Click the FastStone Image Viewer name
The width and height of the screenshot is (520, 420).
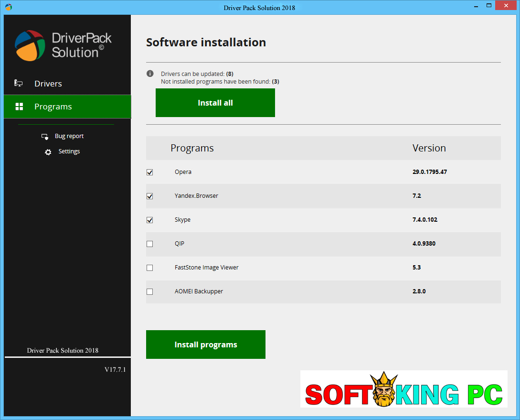click(x=207, y=268)
